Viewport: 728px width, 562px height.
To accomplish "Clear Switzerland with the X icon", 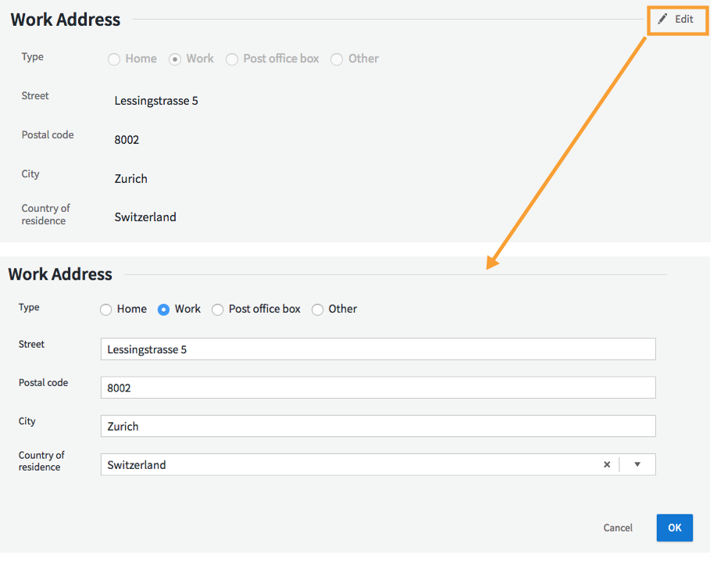I will click(x=606, y=464).
